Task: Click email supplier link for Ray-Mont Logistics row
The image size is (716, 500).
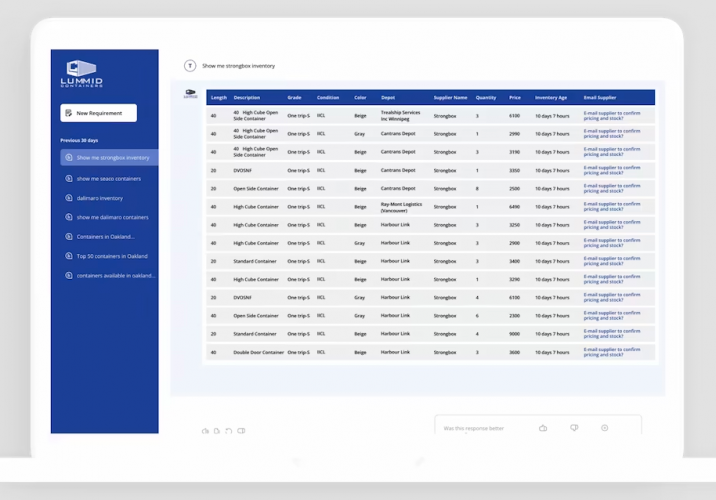Action: coord(612,206)
